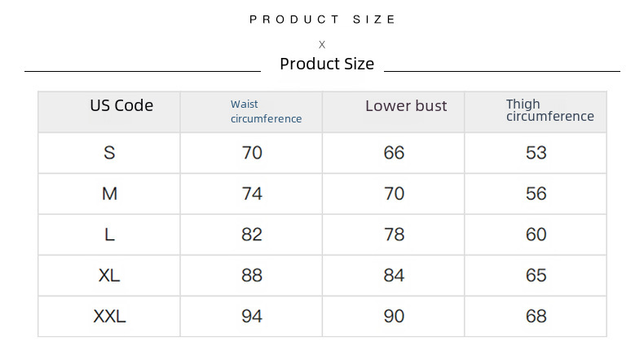Viewport: 644px width, 351px height.
Task: Click the US Code column header
Action: (x=121, y=105)
